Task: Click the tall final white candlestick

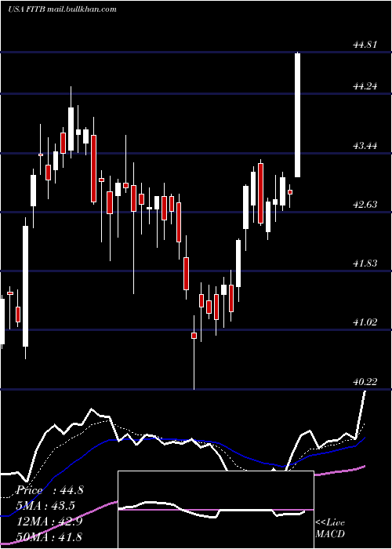Action: click(x=298, y=115)
